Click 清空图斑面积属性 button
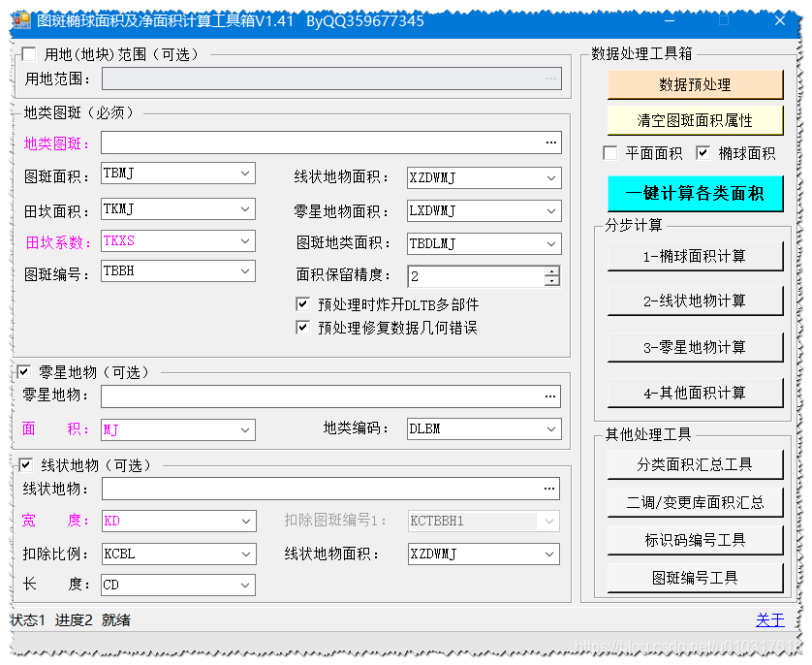This screenshot has height=665, width=812. pyautogui.click(x=695, y=120)
